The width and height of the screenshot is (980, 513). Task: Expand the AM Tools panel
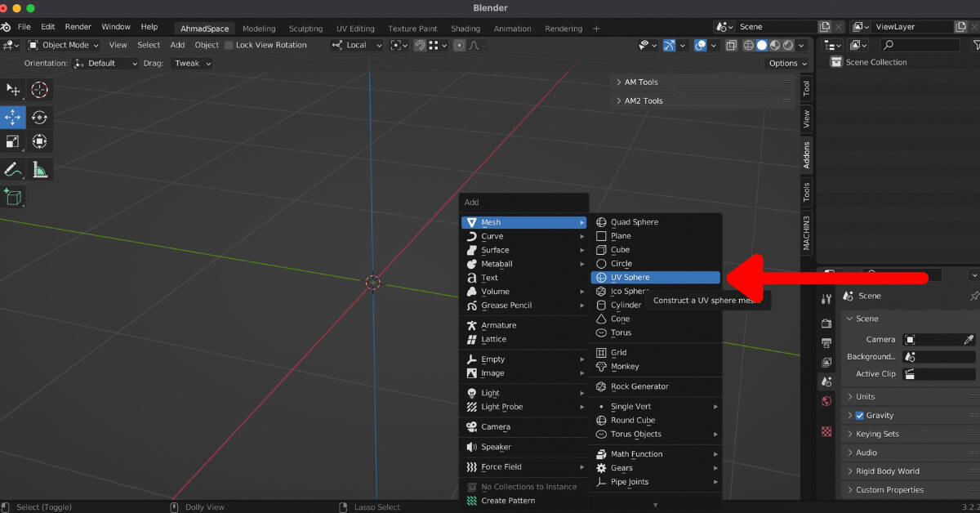pos(702,82)
